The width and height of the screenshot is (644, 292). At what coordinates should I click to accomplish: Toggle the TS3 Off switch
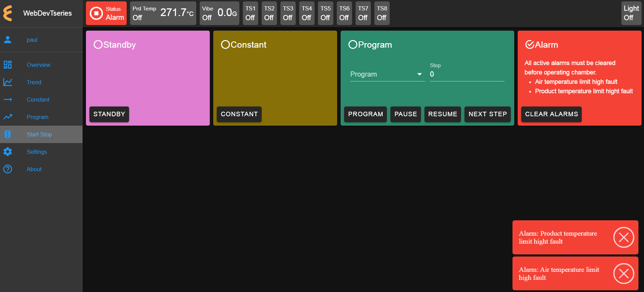[x=288, y=13]
